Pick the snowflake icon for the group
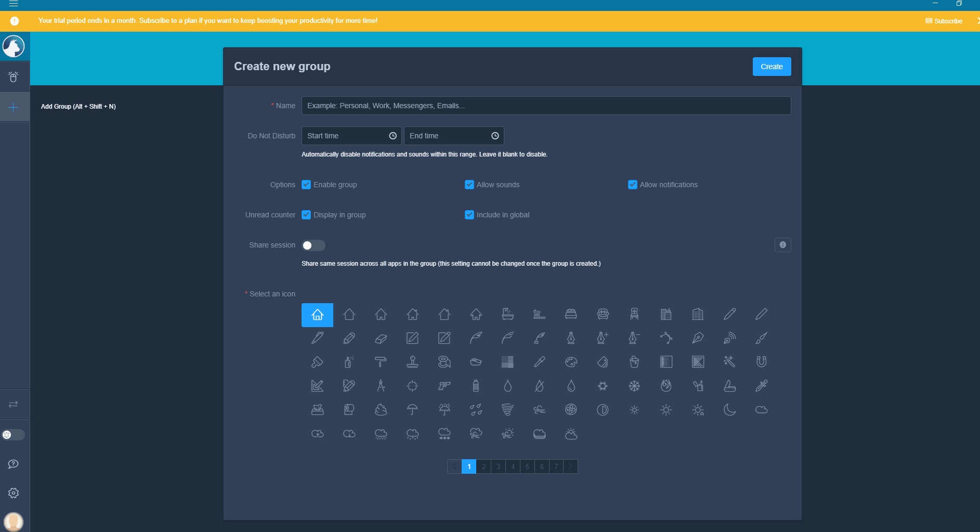 click(634, 386)
